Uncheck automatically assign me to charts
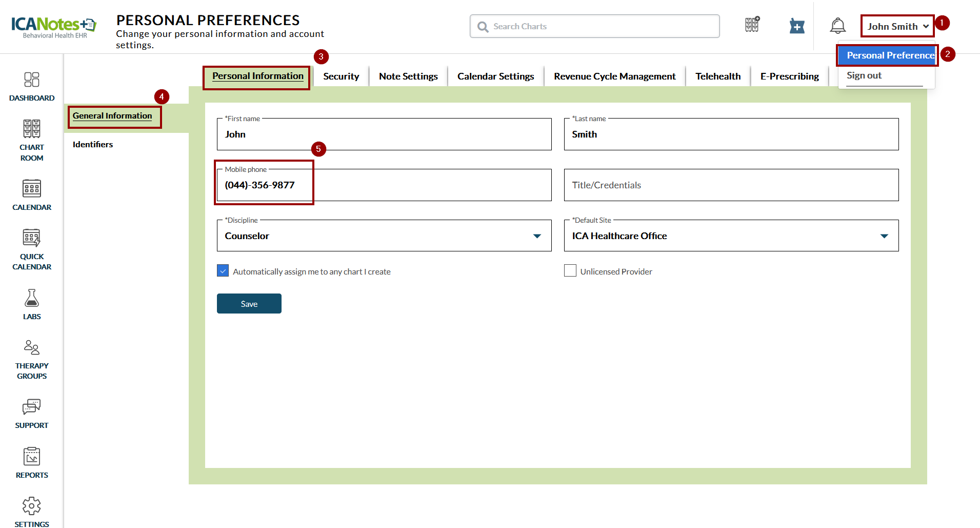Image resolution: width=980 pixels, height=528 pixels. tap(223, 271)
